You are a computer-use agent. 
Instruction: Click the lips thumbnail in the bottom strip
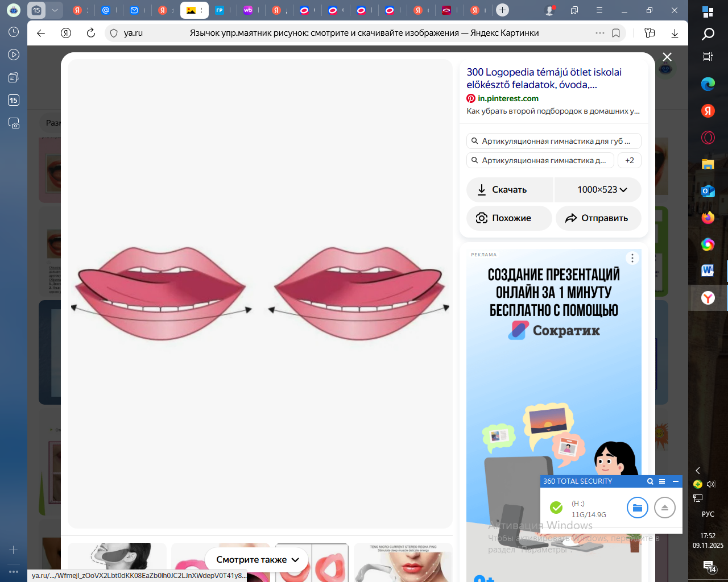pyautogui.click(x=330, y=563)
